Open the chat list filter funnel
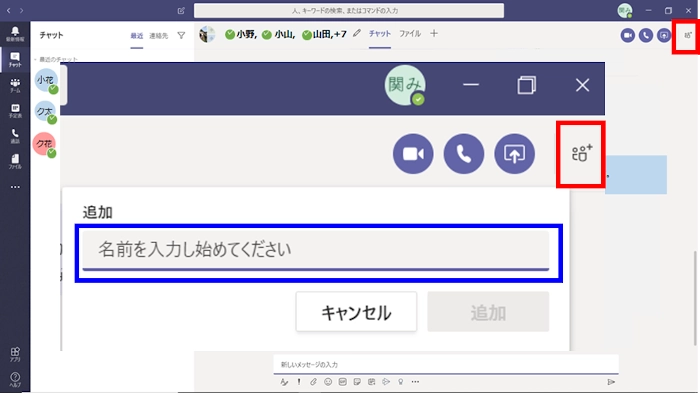Image resolution: width=700 pixels, height=393 pixels. coord(181,35)
